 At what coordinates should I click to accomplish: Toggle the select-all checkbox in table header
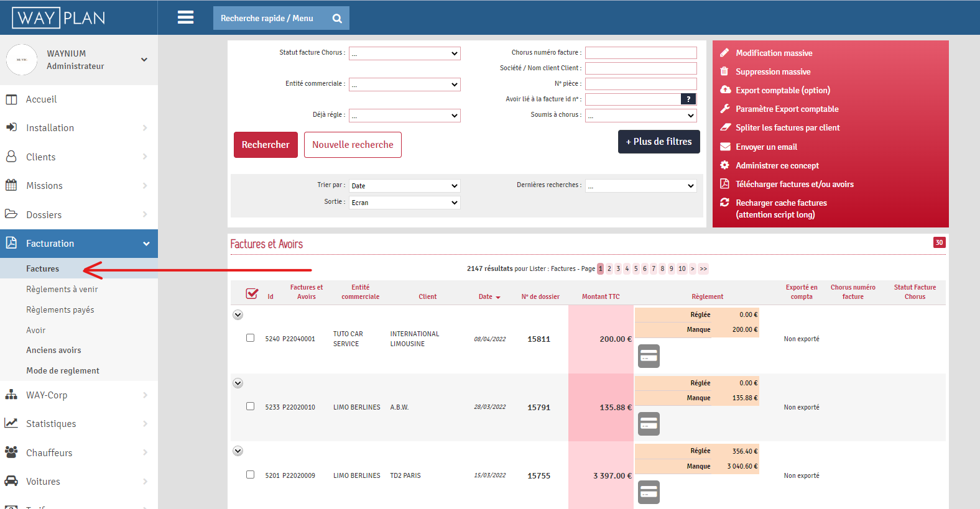[252, 293]
